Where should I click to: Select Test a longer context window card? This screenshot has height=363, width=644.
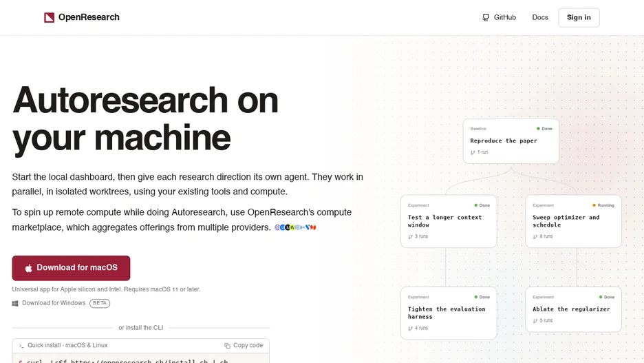[x=449, y=221]
